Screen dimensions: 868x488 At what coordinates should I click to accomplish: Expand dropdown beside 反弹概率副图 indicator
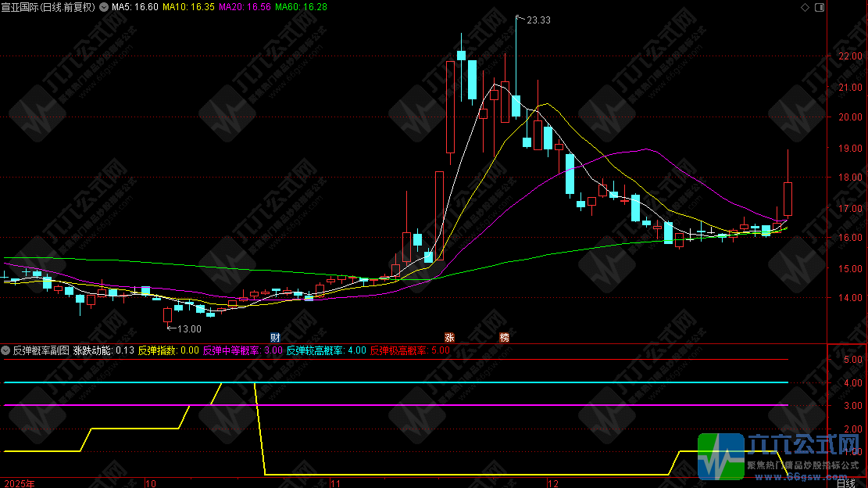coord(6,350)
